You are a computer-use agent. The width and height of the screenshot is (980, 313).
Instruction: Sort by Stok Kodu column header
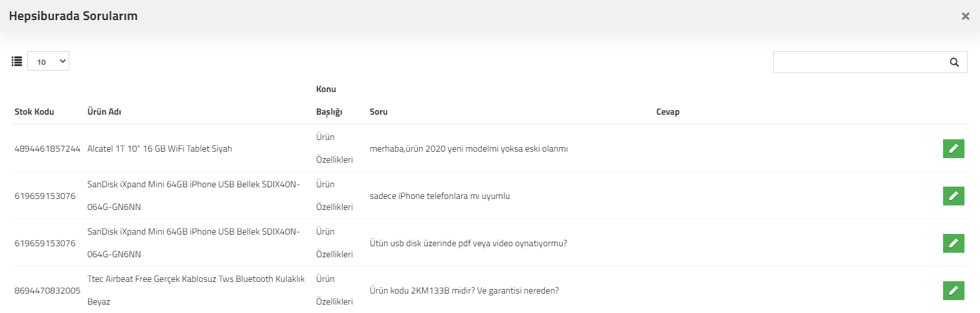[34, 112]
